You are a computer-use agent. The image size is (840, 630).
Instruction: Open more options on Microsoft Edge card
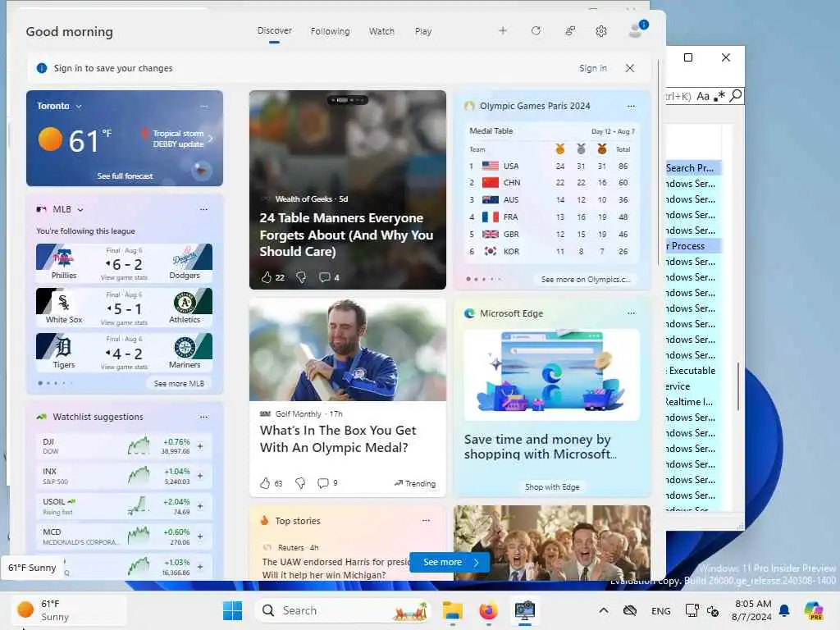point(631,313)
